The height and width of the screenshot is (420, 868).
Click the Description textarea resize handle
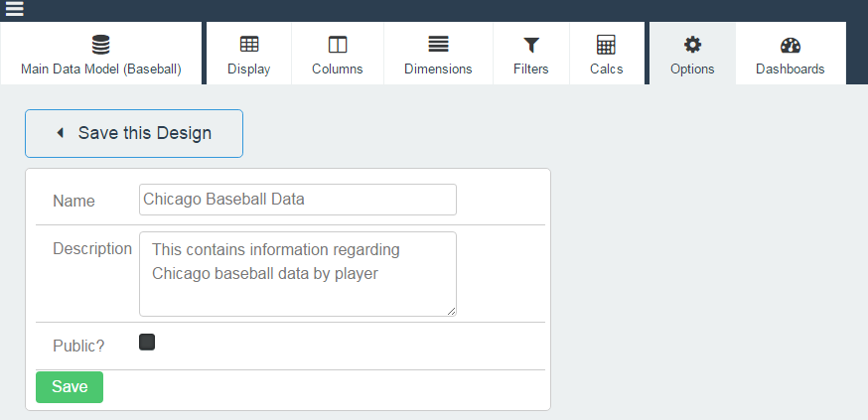(x=451, y=311)
